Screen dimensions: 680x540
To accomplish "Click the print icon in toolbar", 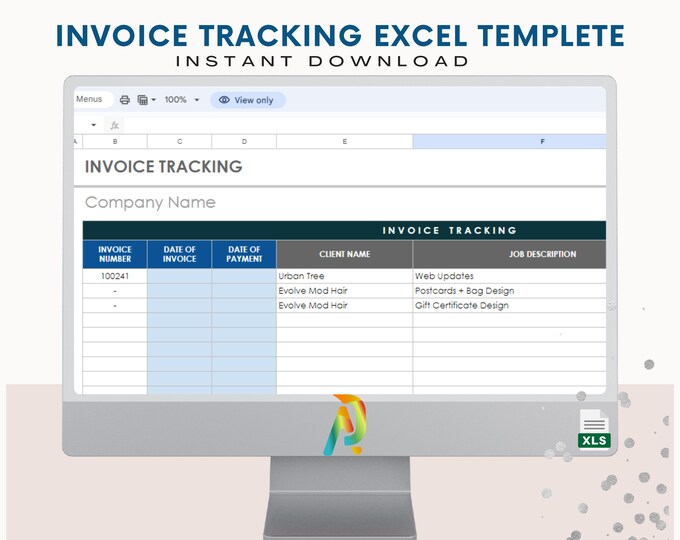I will pos(124,100).
